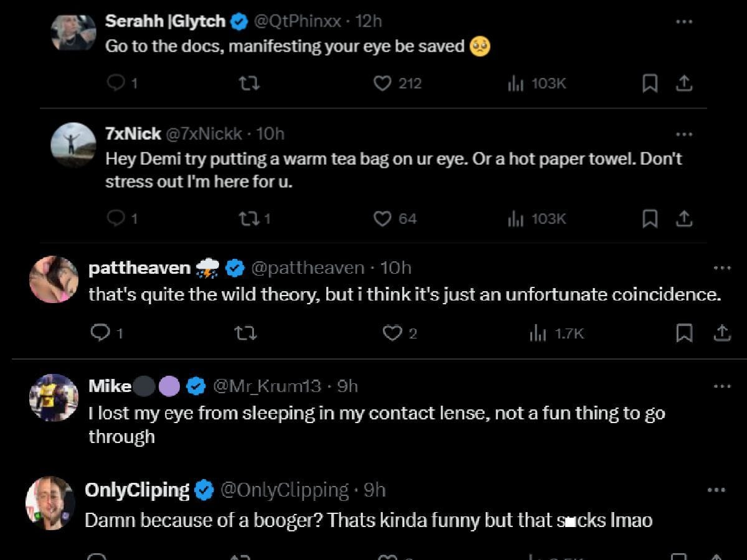This screenshot has height=560, width=747.
Task: Click the retweet icon on 7xNick's reply
Action: coord(248,218)
